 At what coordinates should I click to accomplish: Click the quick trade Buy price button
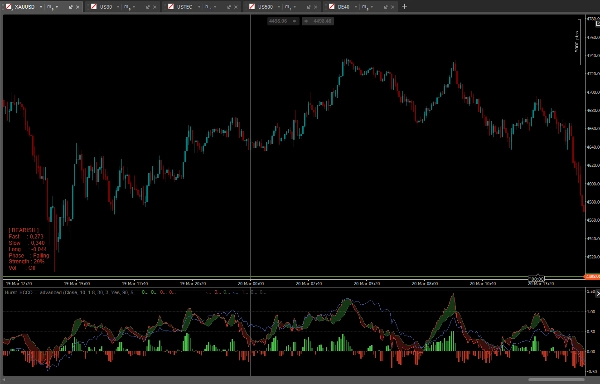[318, 21]
